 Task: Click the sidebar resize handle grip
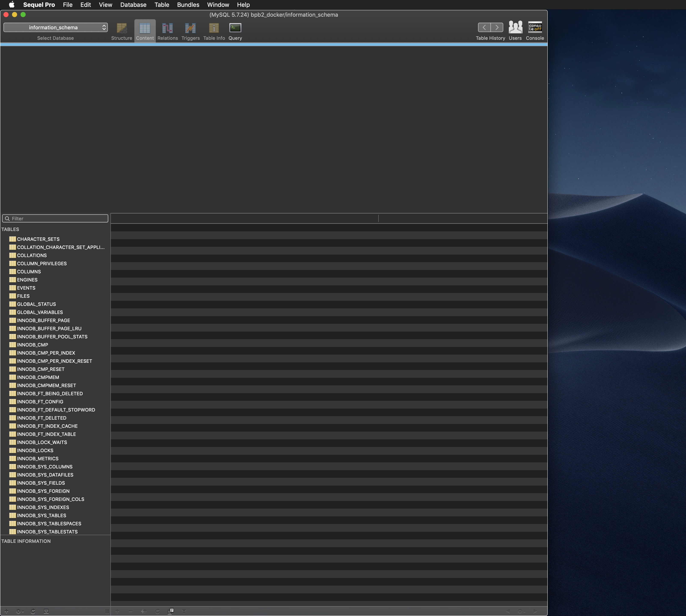[107, 611]
